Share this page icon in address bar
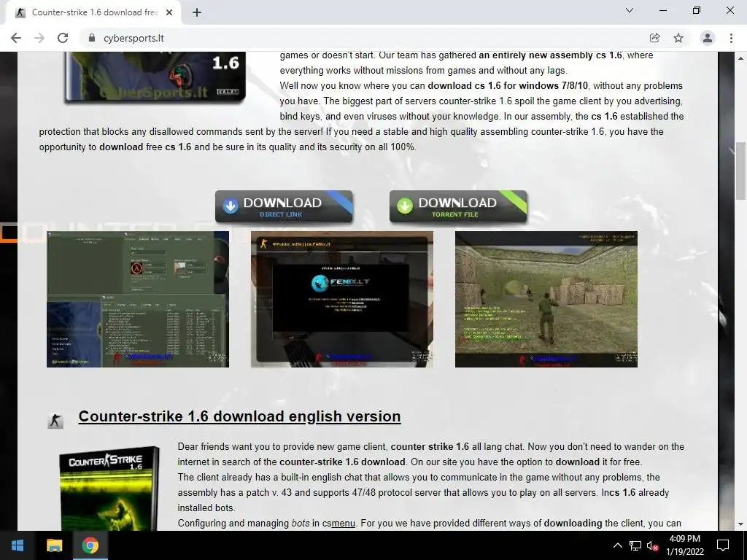This screenshot has width=747, height=560. [654, 38]
